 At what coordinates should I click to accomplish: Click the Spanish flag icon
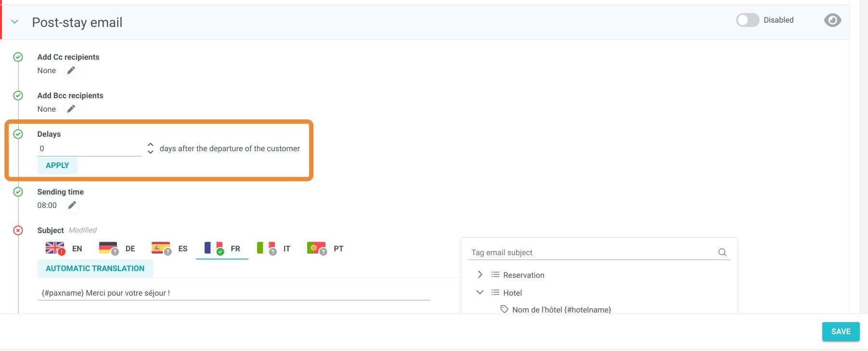pyautogui.click(x=161, y=248)
